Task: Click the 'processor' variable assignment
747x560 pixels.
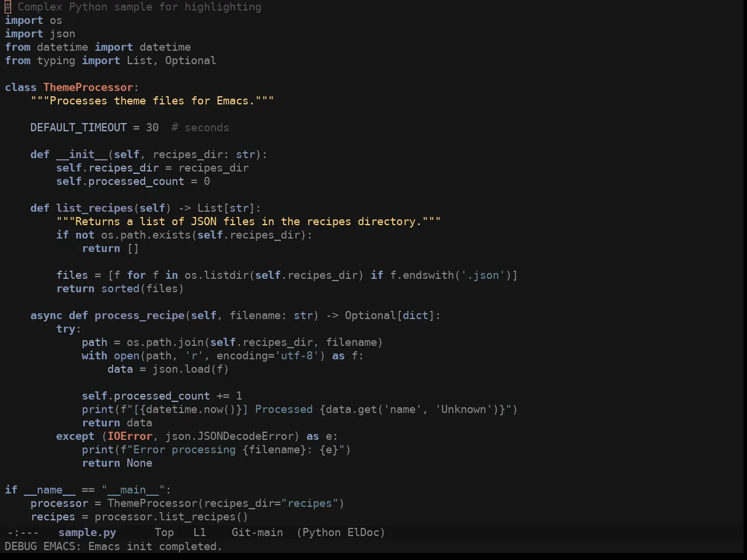Action: click(x=59, y=503)
